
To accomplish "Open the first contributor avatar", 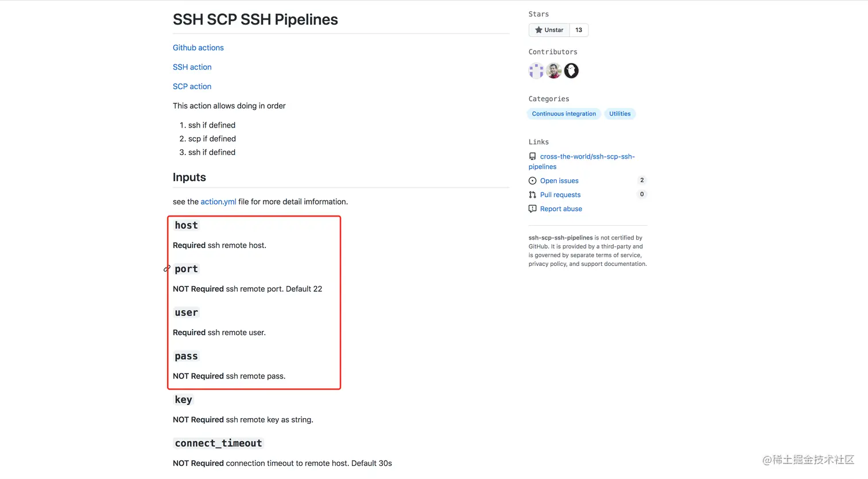I will point(536,71).
